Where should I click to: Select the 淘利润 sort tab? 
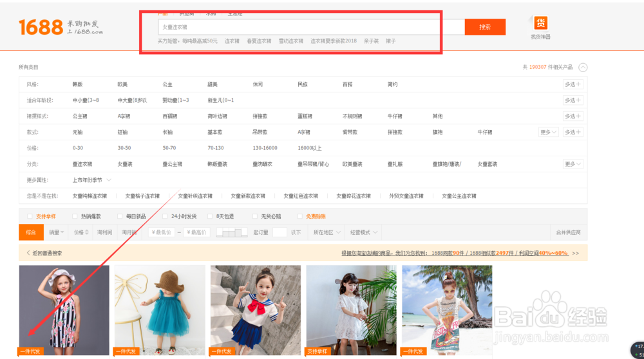(105, 232)
